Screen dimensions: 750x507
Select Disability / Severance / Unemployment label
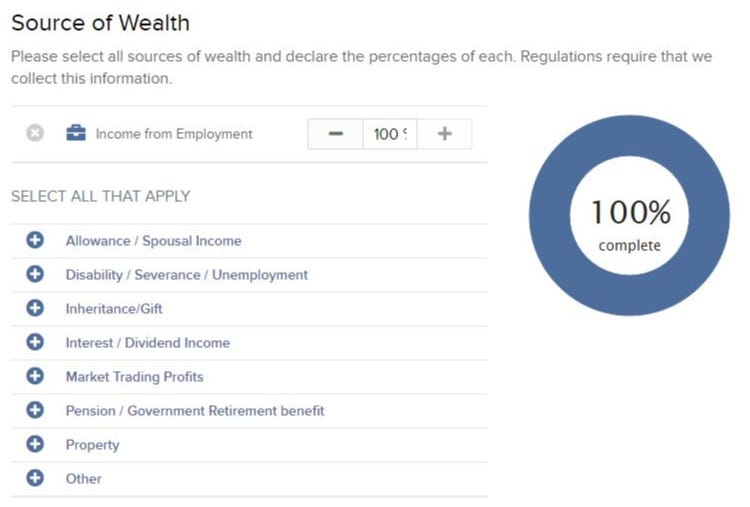pos(187,275)
